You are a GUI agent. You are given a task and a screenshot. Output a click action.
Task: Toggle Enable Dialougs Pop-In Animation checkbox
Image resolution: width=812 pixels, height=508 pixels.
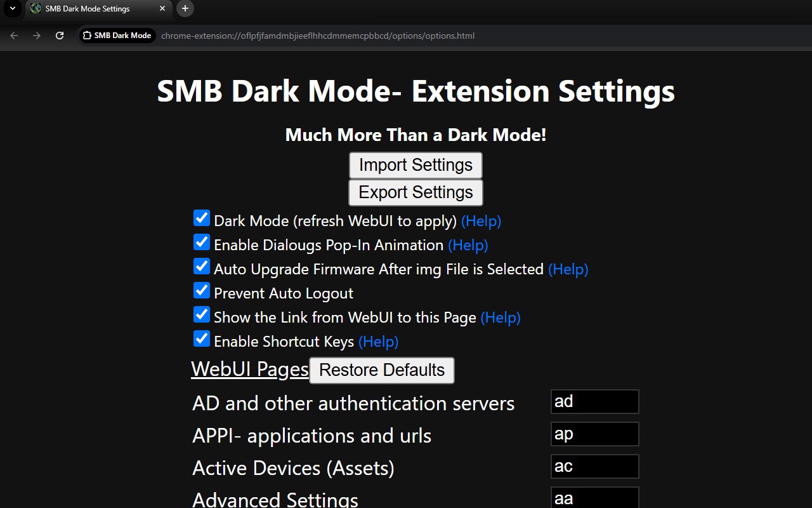[x=202, y=243]
